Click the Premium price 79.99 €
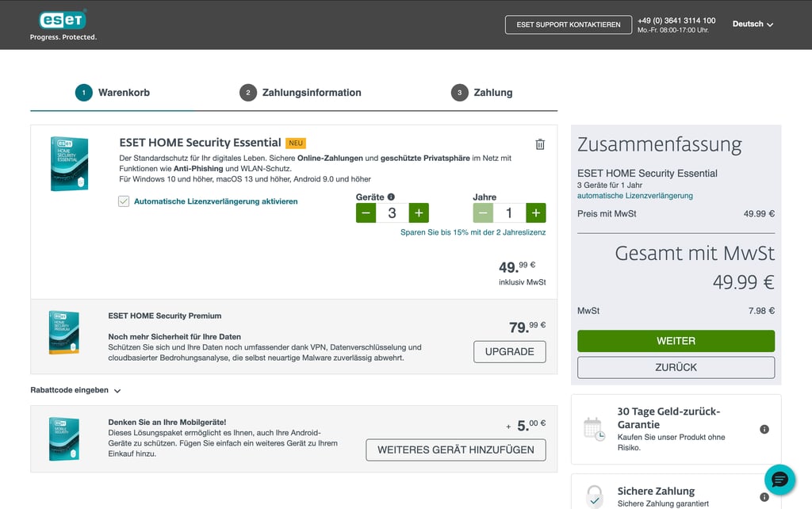Viewport: 812px width, 509px height. click(x=527, y=327)
